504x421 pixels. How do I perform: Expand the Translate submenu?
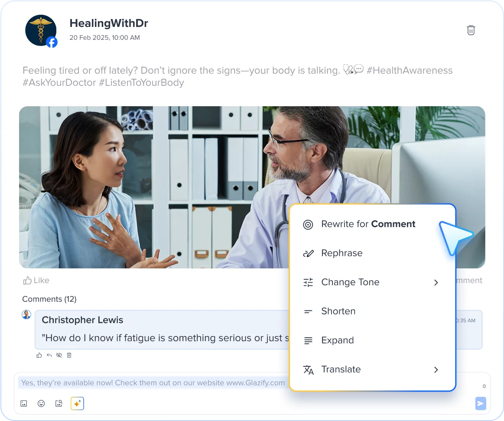(x=436, y=369)
